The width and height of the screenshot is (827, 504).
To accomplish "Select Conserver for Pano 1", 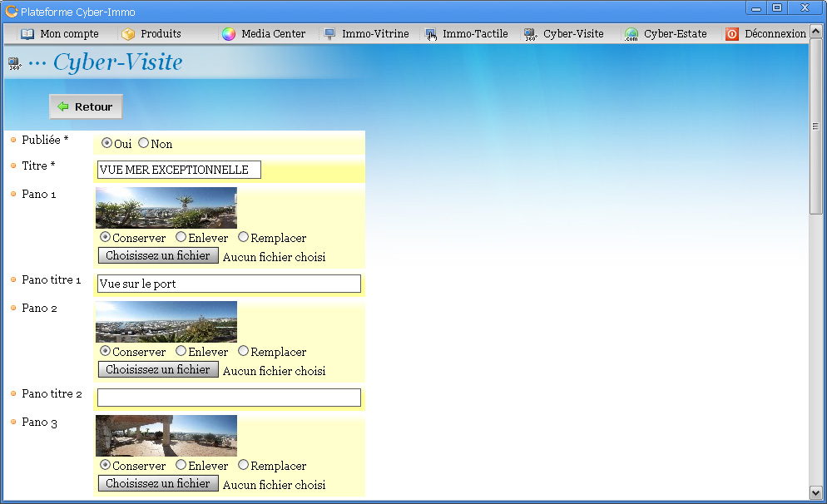I will click(x=106, y=237).
